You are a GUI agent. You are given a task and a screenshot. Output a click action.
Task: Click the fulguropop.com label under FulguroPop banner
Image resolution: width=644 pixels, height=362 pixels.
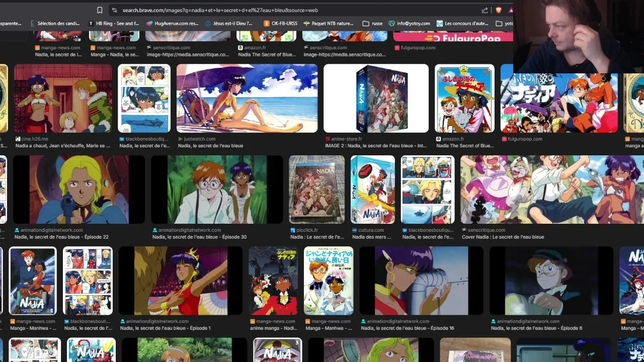point(418,48)
